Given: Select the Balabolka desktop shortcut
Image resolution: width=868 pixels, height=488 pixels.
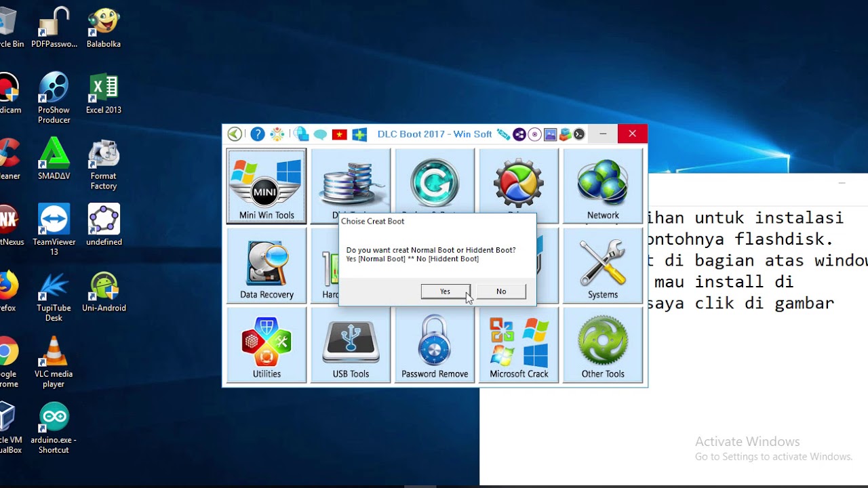Looking at the screenshot, I should 104,28.
